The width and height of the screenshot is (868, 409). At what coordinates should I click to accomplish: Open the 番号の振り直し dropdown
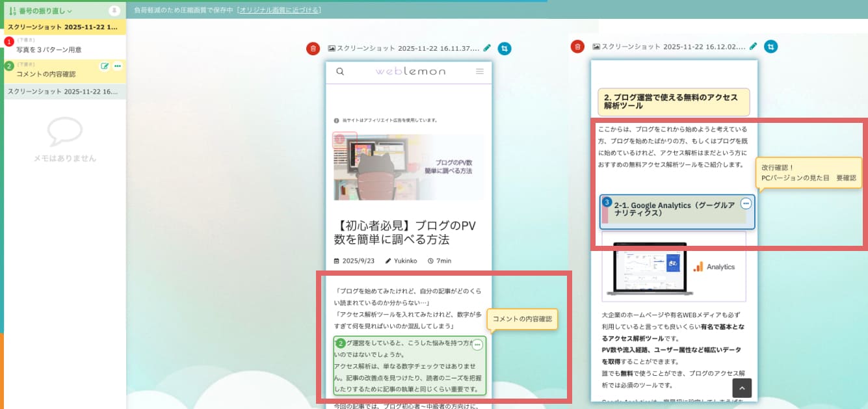pyautogui.click(x=41, y=10)
